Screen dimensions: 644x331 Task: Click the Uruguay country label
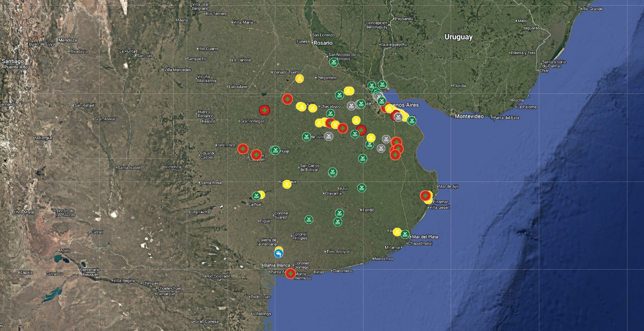coord(458,37)
